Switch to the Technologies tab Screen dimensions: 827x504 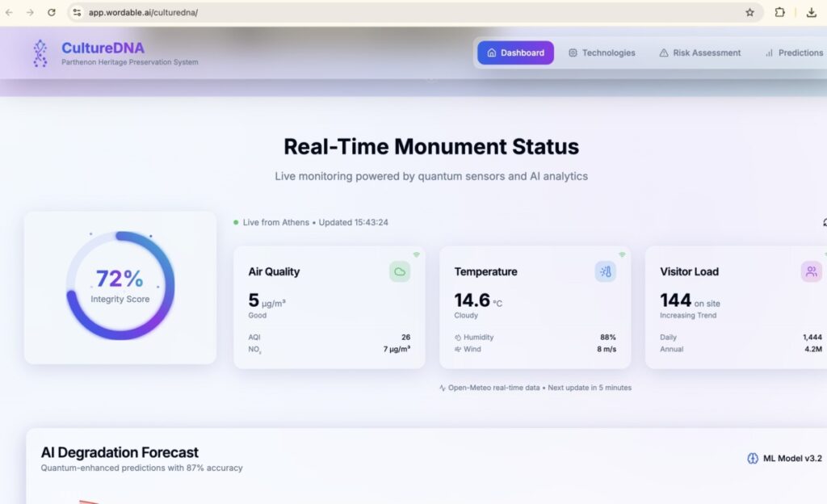pos(602,52)
